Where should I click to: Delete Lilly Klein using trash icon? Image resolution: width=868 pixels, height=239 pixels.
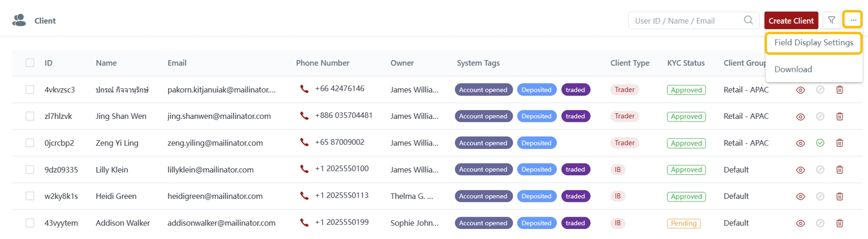pos(839,170)
